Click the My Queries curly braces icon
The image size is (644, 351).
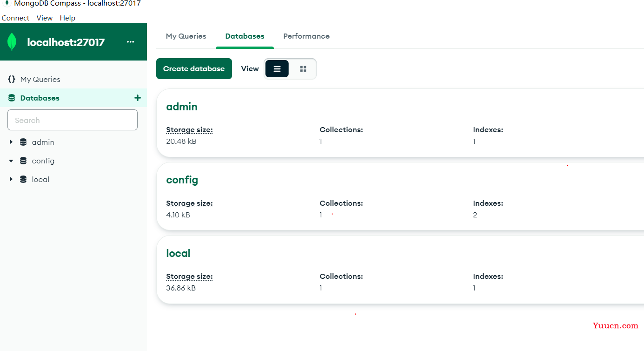coord(12,79)
